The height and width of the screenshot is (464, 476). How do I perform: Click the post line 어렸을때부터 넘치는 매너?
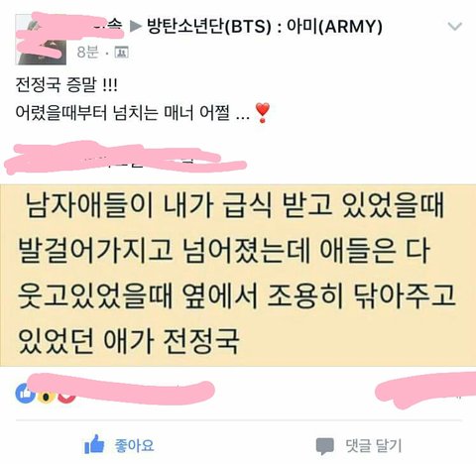pyautogui.click(x=122, y=113)
